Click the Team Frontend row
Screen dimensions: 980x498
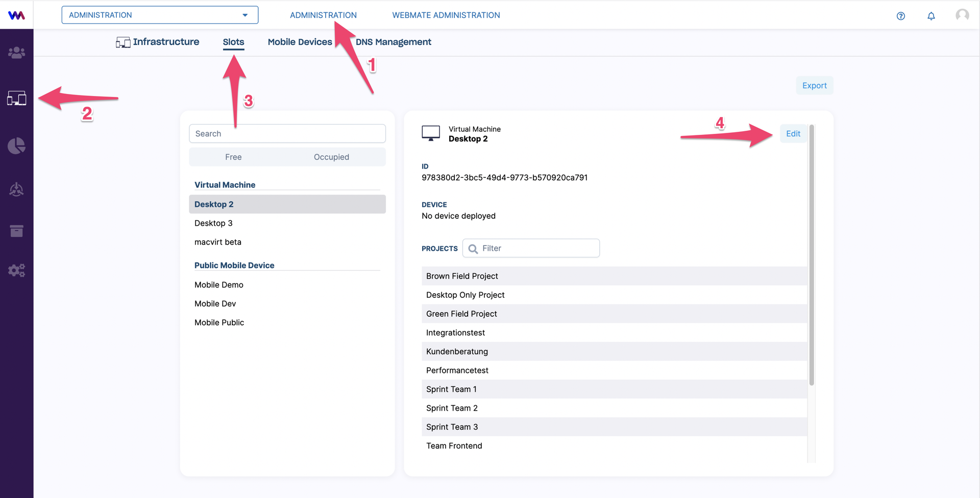[x=615, y=446]
